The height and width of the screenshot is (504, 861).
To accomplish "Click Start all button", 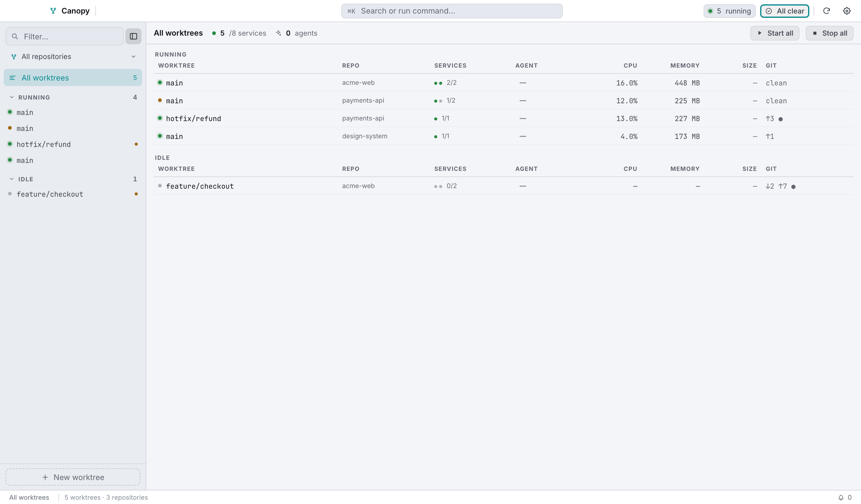I will [775, 33].
